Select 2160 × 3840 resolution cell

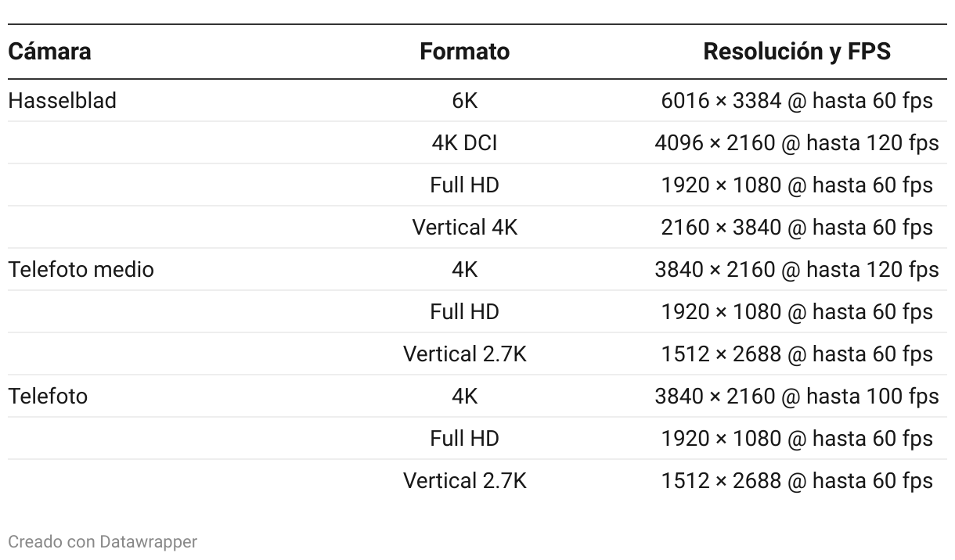(x=797, y=228)
